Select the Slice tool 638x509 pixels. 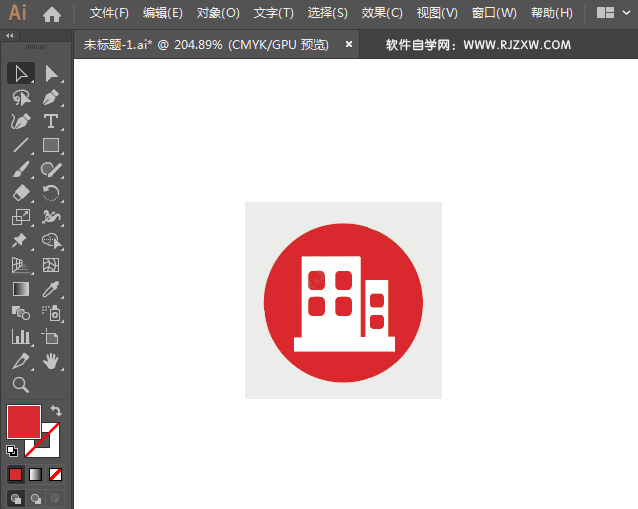(x=21, y=361)
